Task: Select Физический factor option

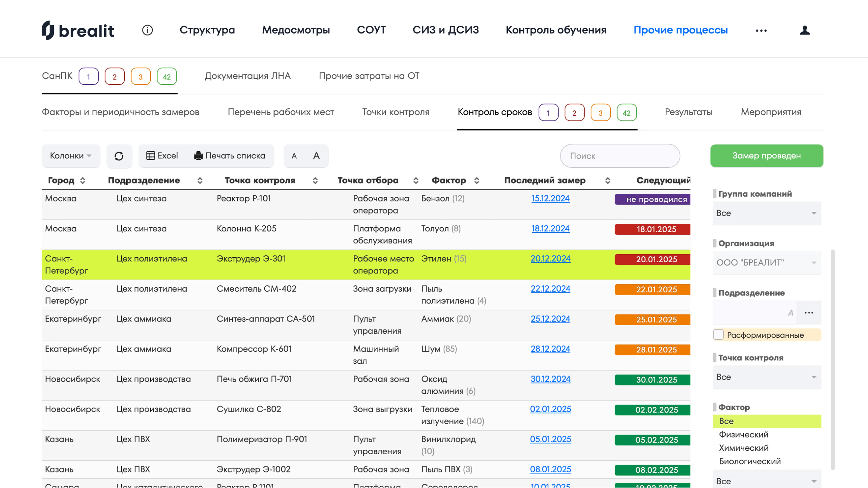Action: 744,434
